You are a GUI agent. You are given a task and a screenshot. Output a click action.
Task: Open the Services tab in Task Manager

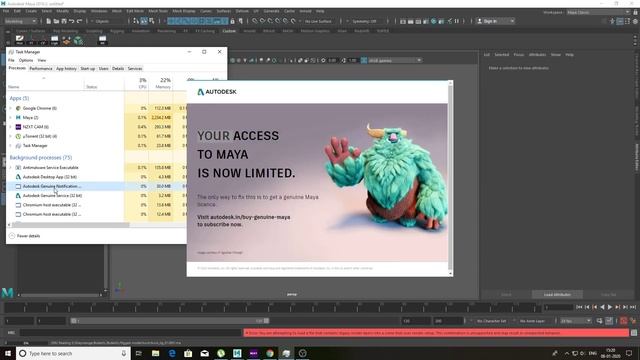coord(135,69)
